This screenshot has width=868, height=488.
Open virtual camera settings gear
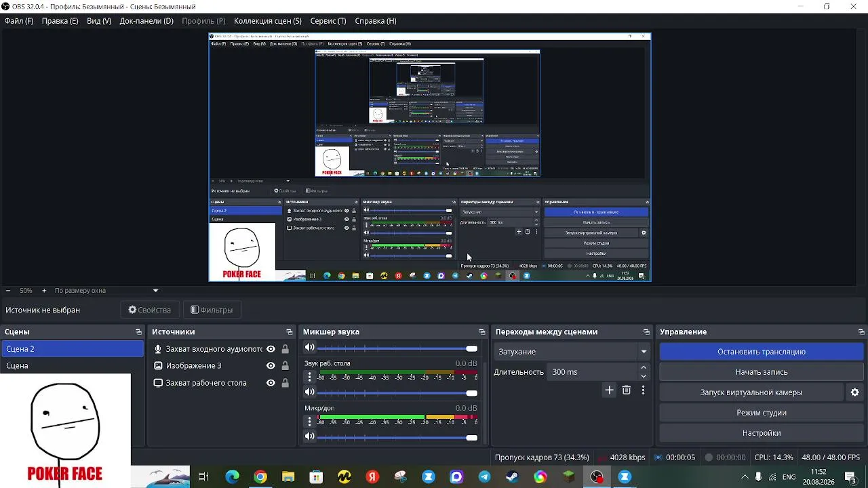pyautogui.click(x=854, y=392)
